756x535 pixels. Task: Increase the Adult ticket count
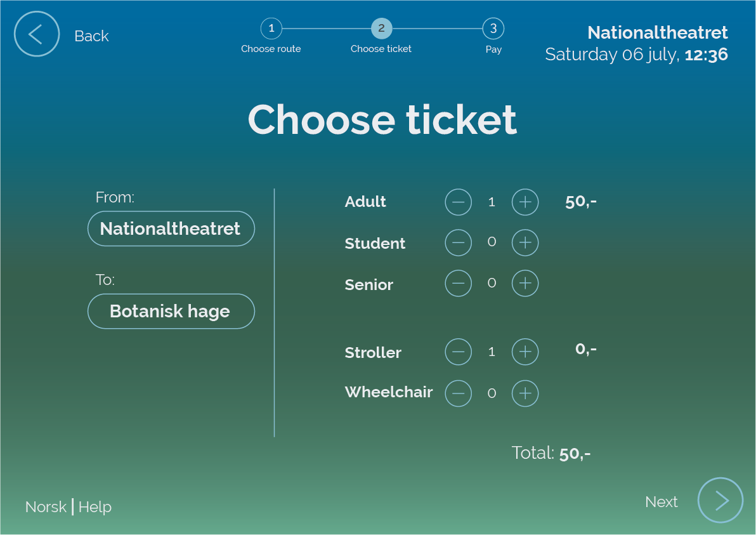(x=525, y=202)
